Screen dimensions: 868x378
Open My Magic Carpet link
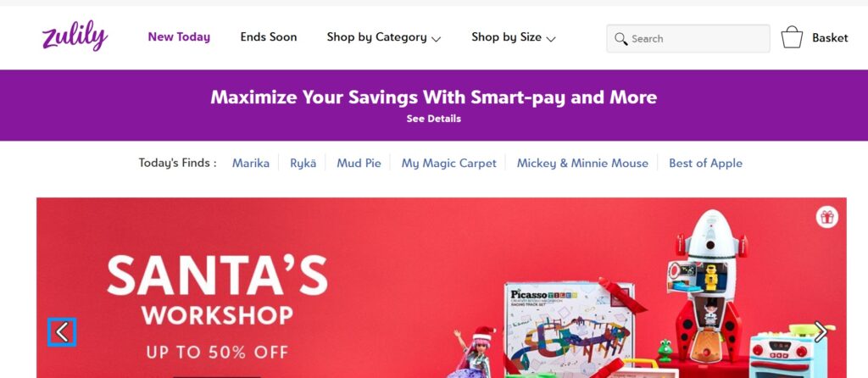tap(449, 164)
